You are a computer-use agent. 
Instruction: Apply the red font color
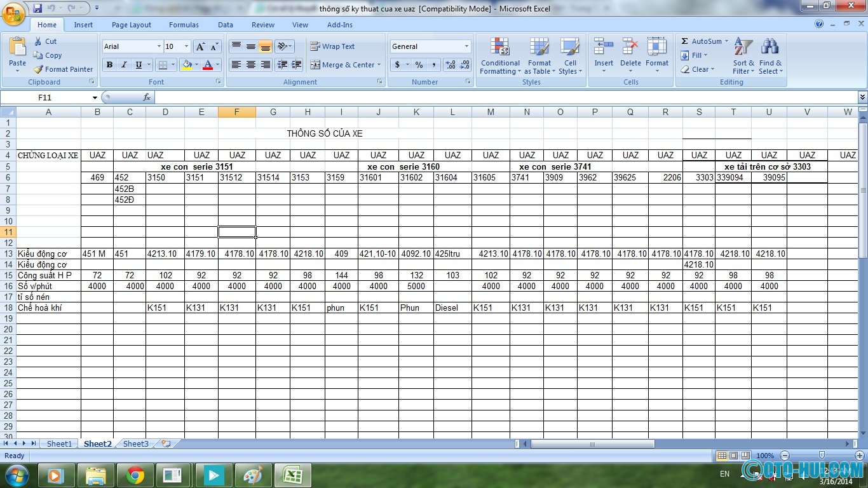tap(208, 65)
